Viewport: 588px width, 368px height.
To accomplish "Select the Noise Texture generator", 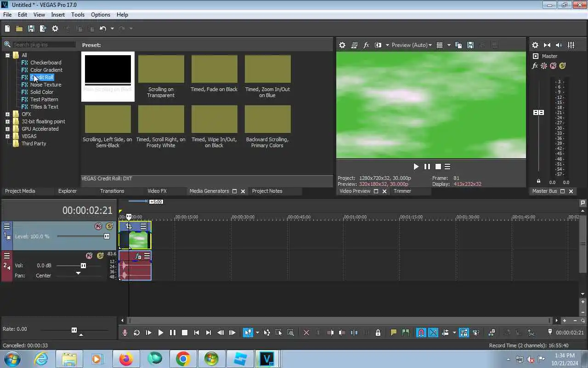I will point(45,85).
